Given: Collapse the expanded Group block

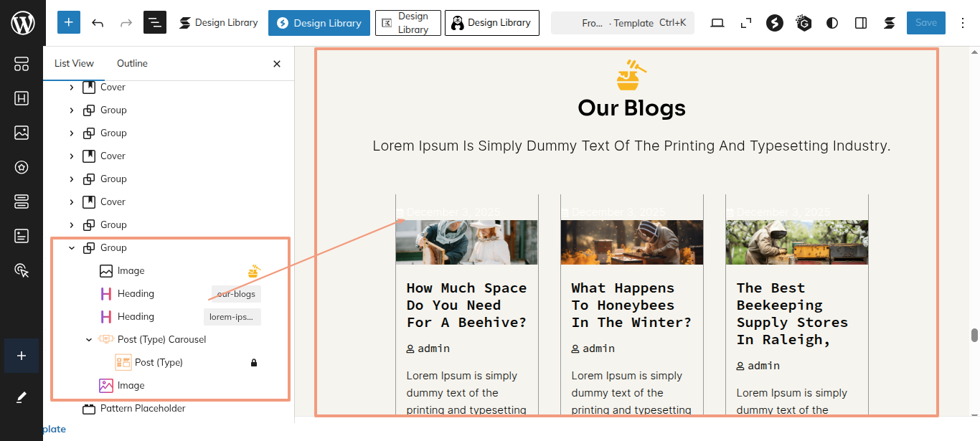Looking at the screenshot, I should click(72, 248).
